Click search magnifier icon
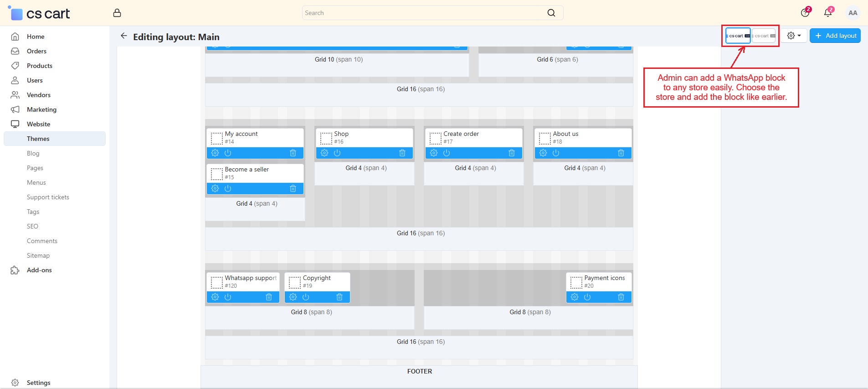Image resolution: width=868 pixels, height=389 pixels. click(x=551, y=13)
